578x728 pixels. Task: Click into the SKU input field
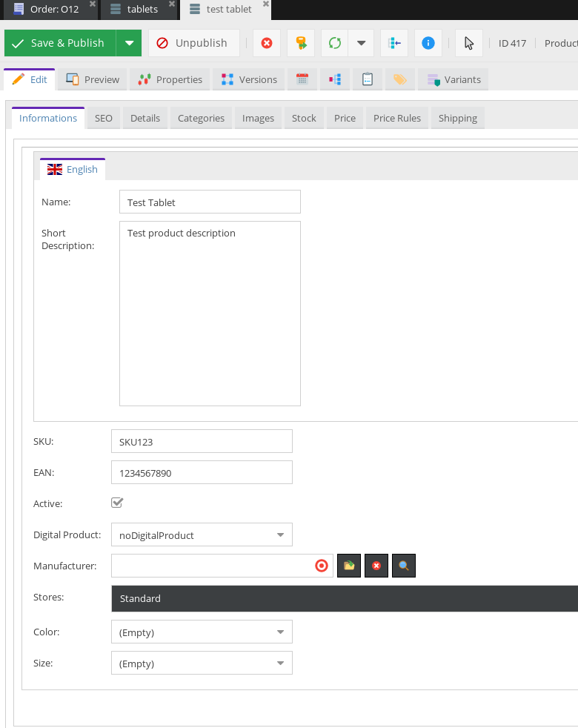tap(202, 441)
